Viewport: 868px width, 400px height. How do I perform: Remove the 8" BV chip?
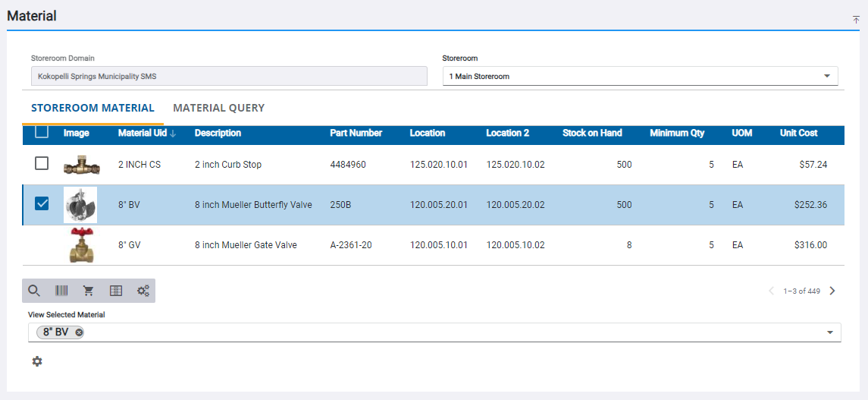(x=79, y=332)
